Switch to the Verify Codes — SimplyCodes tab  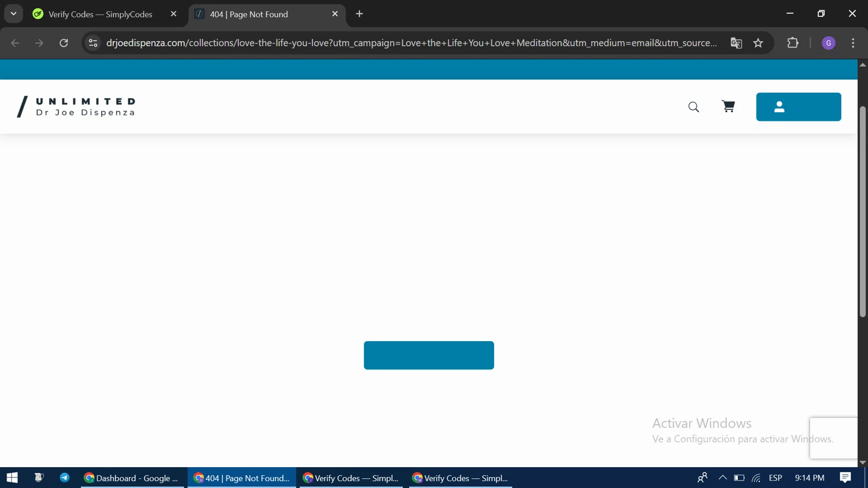pos(100,14)
